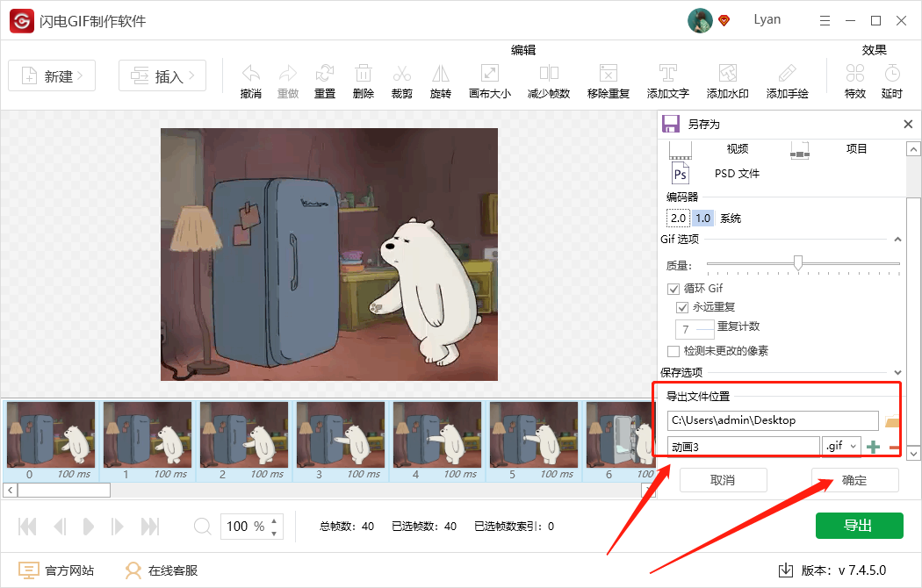The image size is (922, 588).
Task: Close the 另存为 save-as panel
Action: 908,124
